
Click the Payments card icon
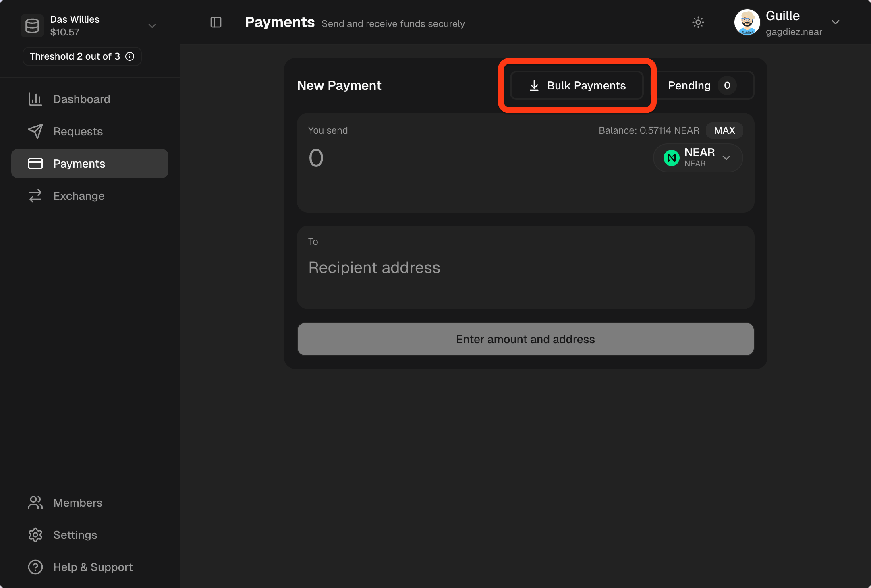35,164
